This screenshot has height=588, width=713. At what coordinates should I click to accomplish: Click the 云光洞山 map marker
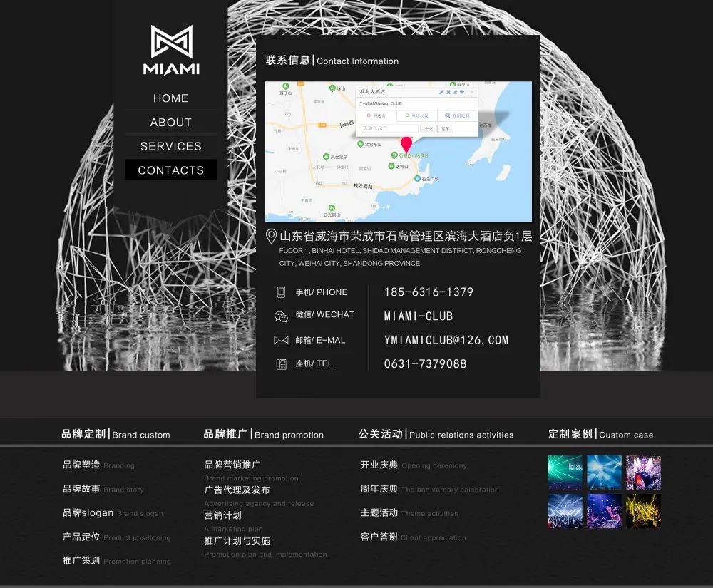click(332, 208)
